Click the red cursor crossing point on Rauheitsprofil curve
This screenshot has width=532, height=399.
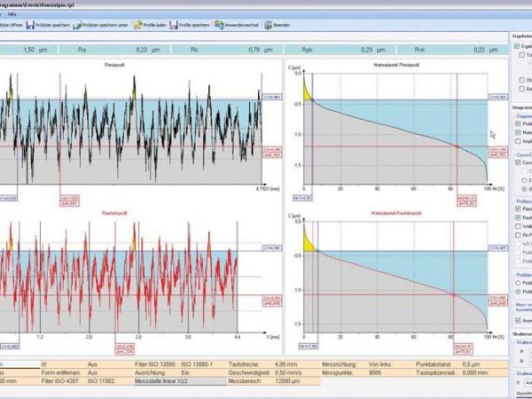click(x=453, y=295)
